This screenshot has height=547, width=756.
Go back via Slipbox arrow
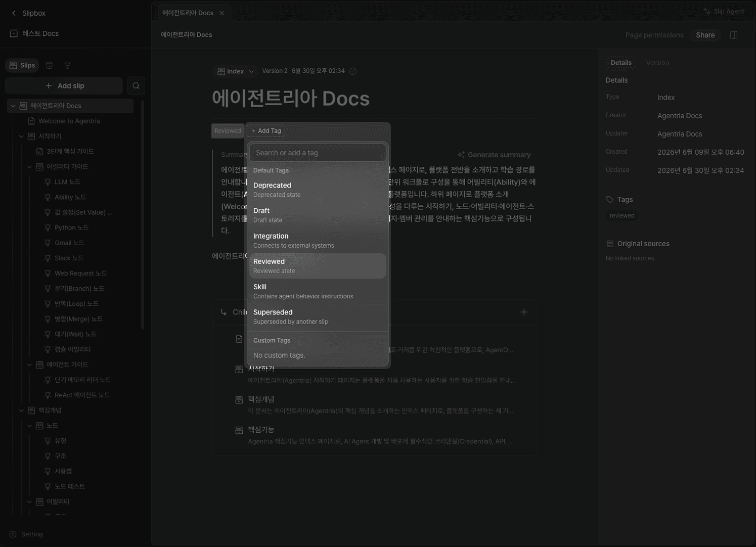14,13
